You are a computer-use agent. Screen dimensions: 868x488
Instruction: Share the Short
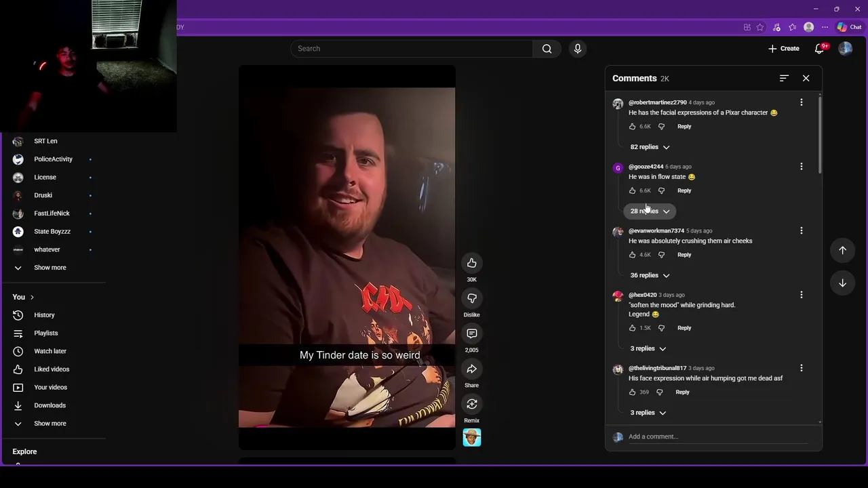(x=472, y=369)
